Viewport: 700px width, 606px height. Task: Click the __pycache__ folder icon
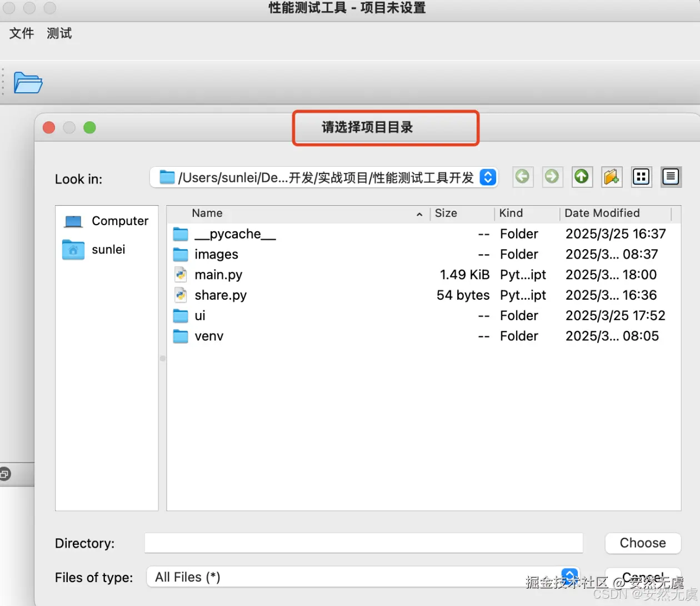(181, 234)
